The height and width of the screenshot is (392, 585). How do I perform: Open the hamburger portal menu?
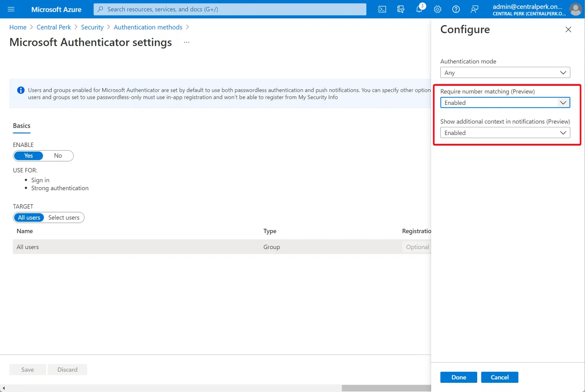pyautogui.click(x=11, y=9)
